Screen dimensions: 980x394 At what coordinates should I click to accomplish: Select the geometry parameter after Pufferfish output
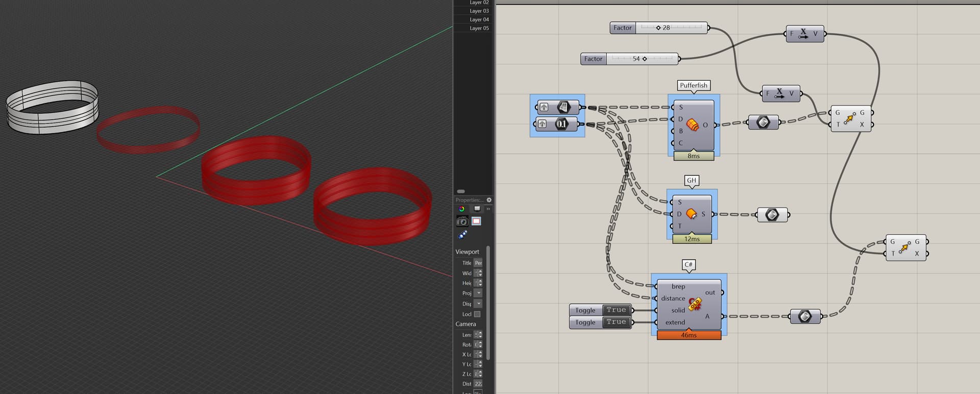click(x=763, y=122)
